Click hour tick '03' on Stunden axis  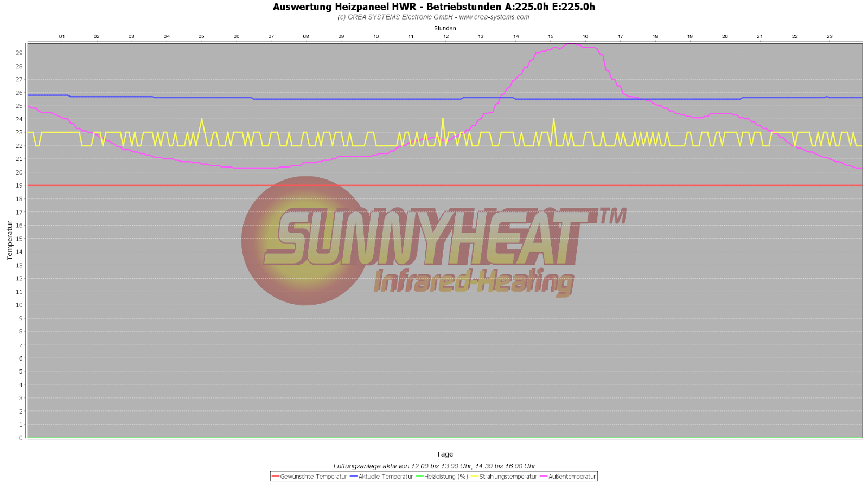[x=131, y=36]
